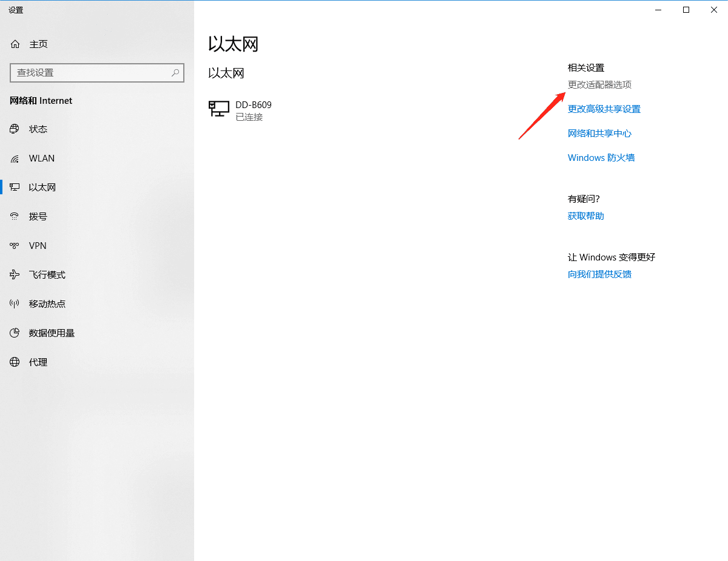The width and height of the screenshot is (728, 561).
Task: Click the home icon beside 主页
Action: tap(15, 44)
